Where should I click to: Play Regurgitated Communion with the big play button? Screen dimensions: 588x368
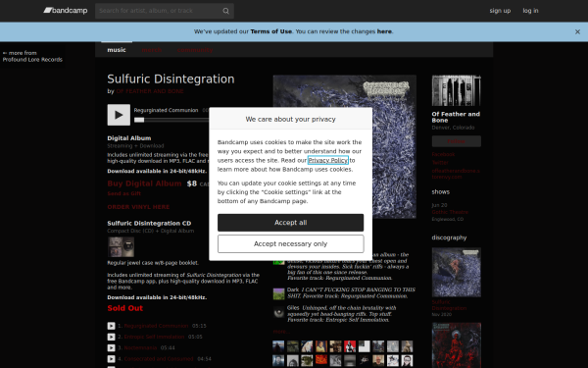tap(119, 115)
